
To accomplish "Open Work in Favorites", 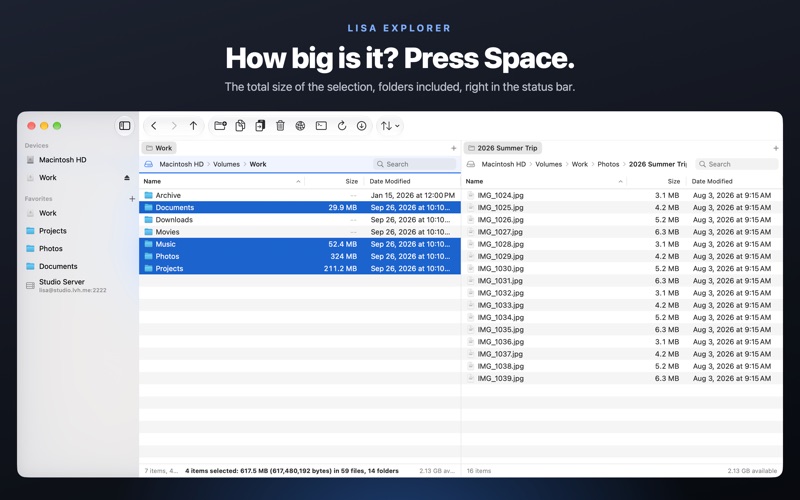I will click(x=78, y=213).
